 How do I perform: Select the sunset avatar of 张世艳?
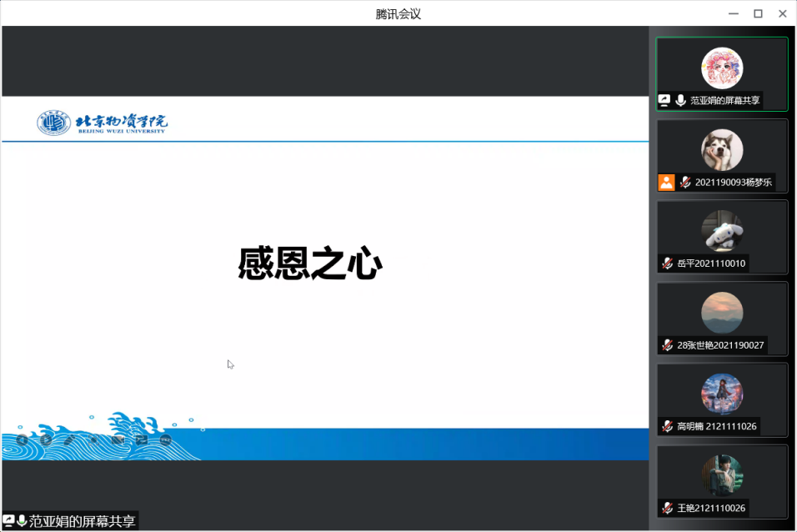pos(722,313)
